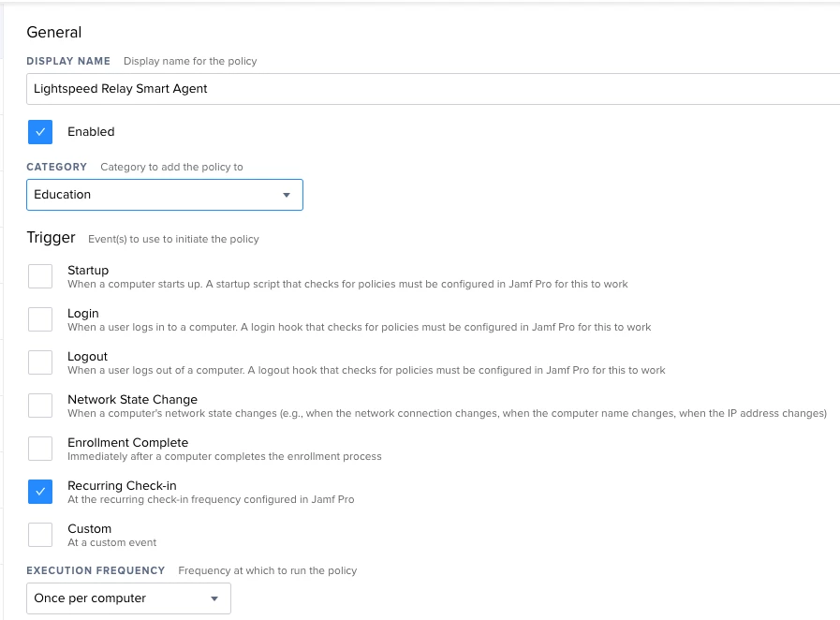Screen dimensions: 840x620
Task: Click the DISPLAY NAME field label
Action: [x=68, y=61]
